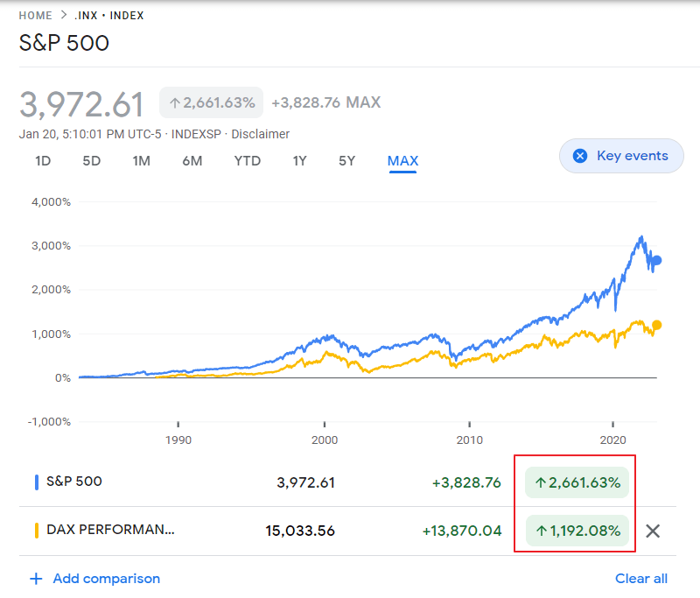700x598 pixels.
Task: Choose the 1Y range tab
Action: tap(299, 161)
